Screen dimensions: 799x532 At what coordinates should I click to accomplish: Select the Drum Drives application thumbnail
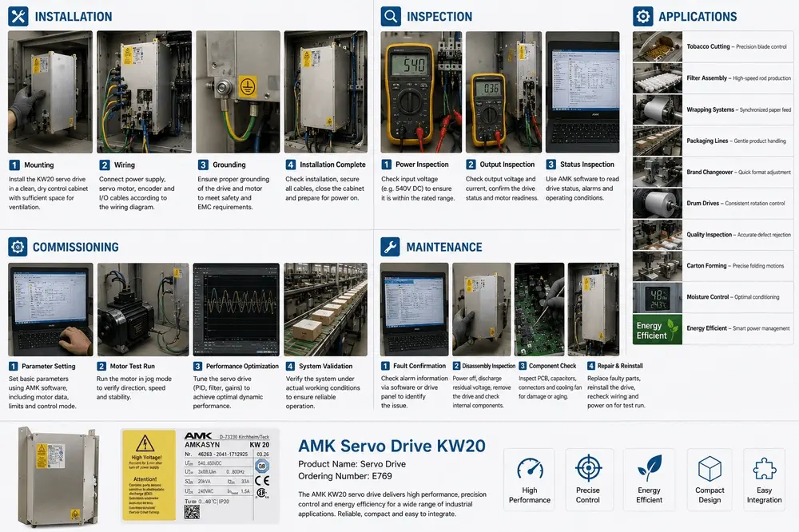658,204
